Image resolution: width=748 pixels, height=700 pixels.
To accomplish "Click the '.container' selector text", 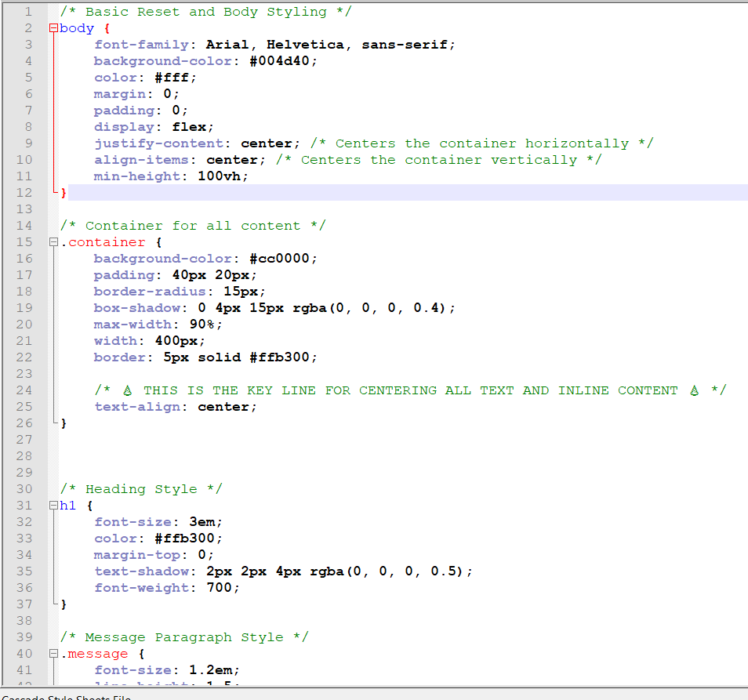I will click(x=103, y=242).
